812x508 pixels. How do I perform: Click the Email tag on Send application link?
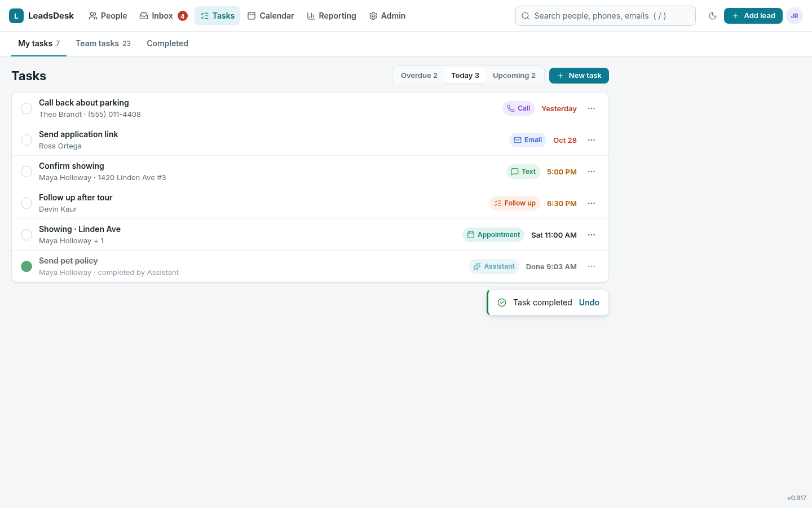(x=528, y=140)
